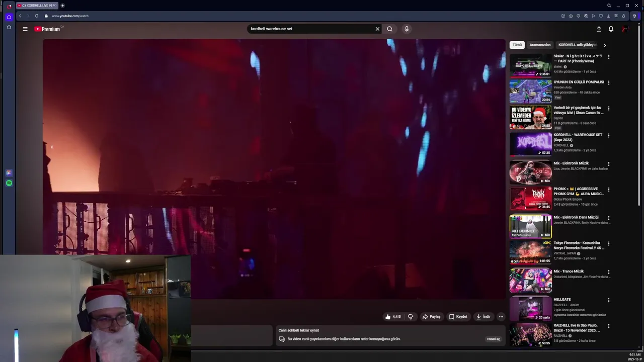
Task: Download video with İndir button
Action: point(484,317)
